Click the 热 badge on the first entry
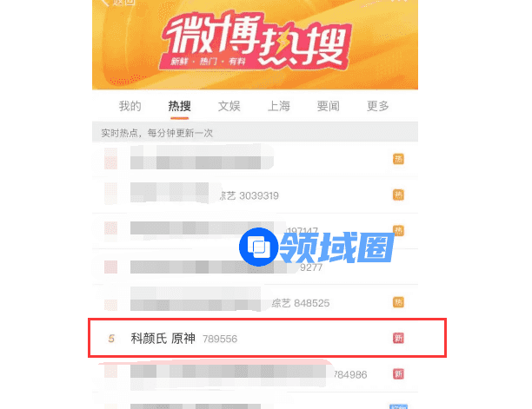 tap(398, 159)
